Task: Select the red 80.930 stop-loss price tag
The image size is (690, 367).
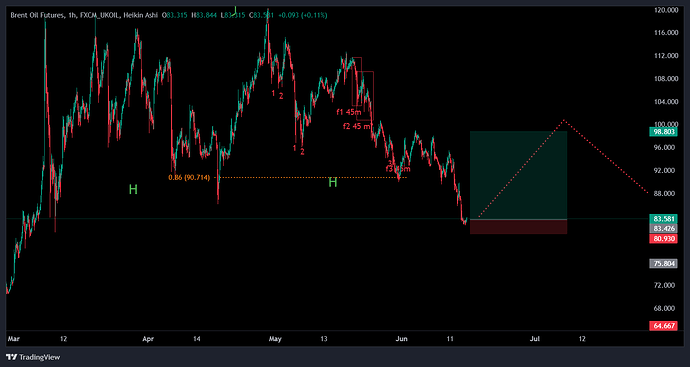Action: [x=663, y=238]
